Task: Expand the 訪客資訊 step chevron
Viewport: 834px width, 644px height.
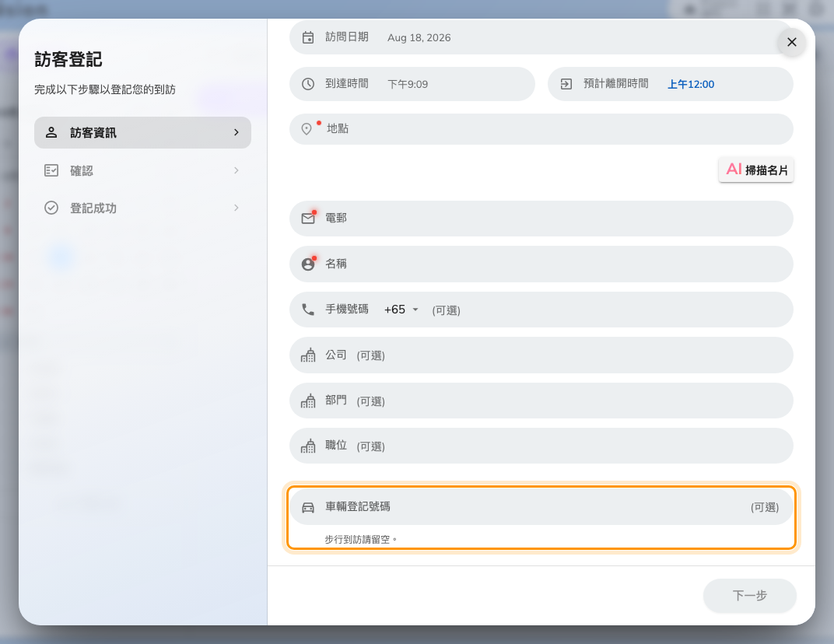Action: click(237, 132)
